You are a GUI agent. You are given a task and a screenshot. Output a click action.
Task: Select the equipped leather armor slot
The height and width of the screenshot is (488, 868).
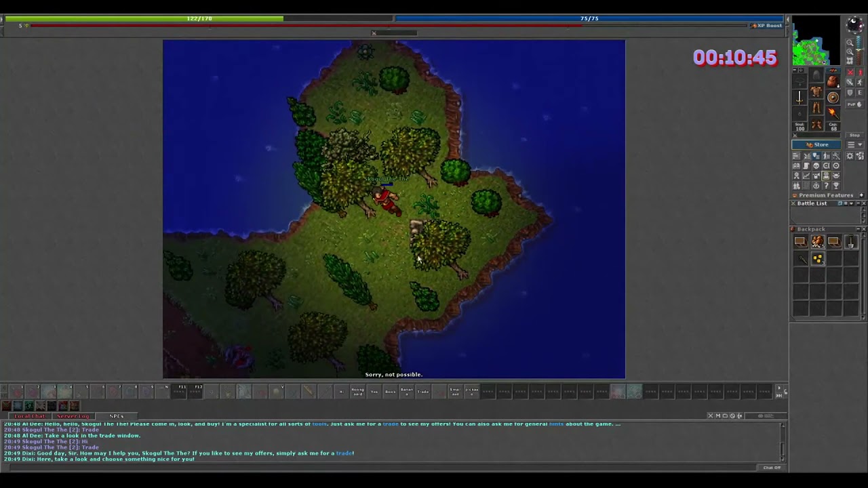pos(816,91)
